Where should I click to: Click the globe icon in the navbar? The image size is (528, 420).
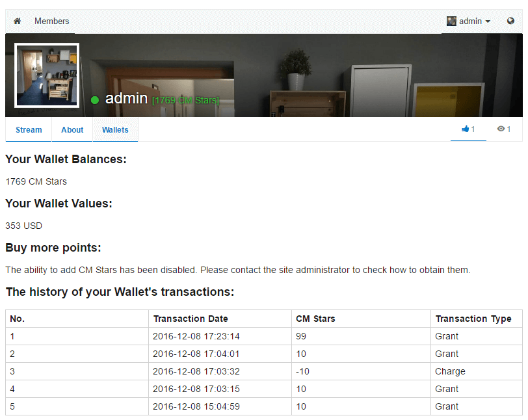point(510,21)
